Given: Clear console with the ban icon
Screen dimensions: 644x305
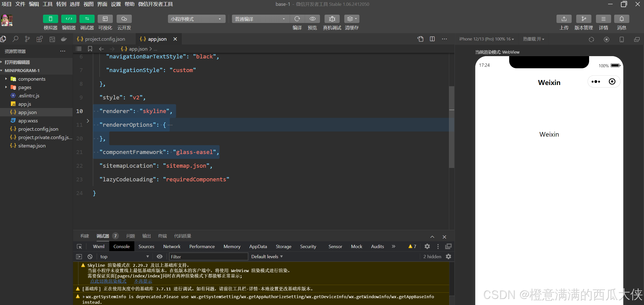Looking at the screenshot, I should (90, 256).
